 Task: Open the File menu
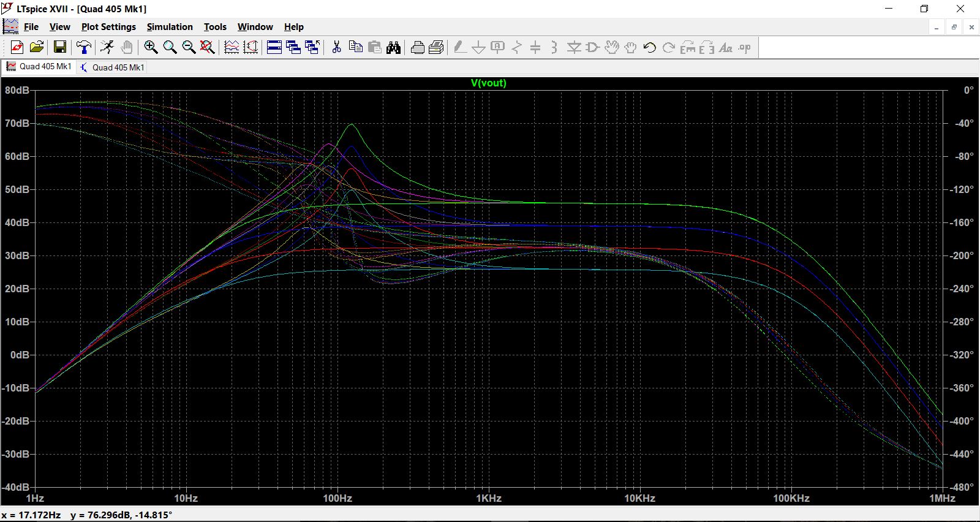[x=31, y=27]
